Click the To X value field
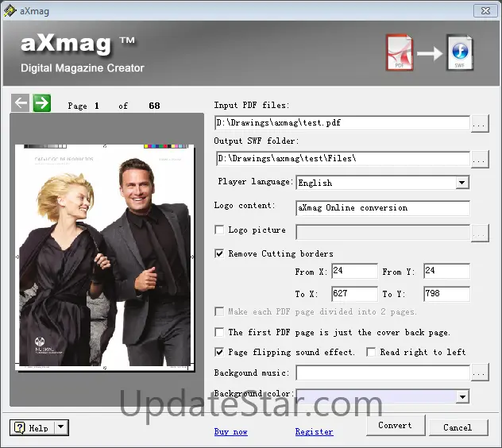The image size is (502, 448). point(354,294)
